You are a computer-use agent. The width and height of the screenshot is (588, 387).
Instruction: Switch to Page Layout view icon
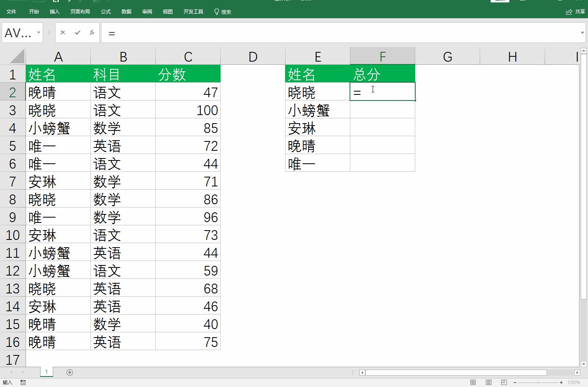pyautogui.click(x=488, y=382)
